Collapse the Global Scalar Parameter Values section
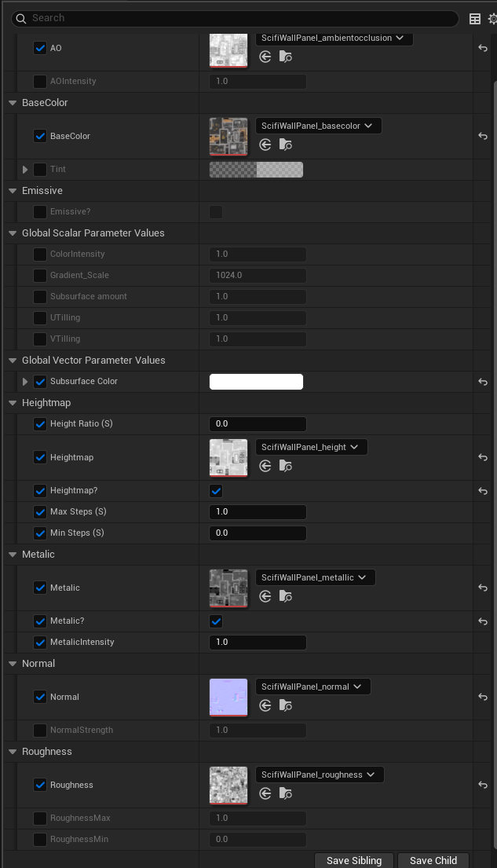 tap(12, 233)
